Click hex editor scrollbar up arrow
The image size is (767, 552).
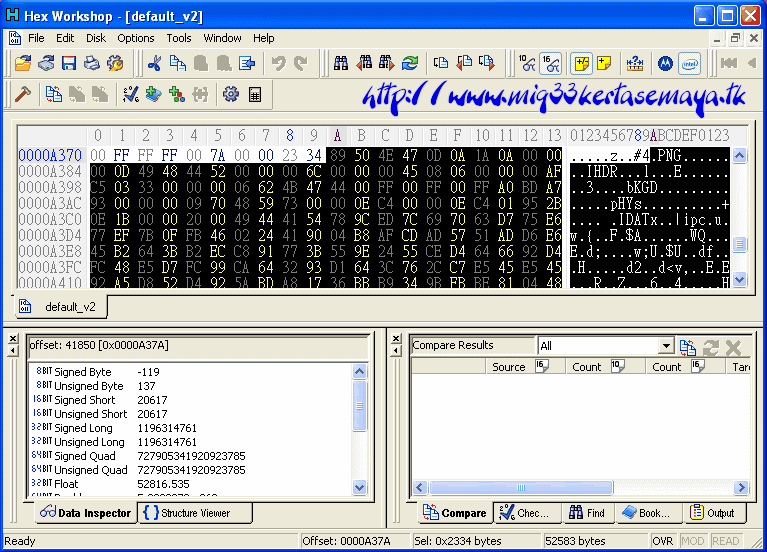point(740,156)
